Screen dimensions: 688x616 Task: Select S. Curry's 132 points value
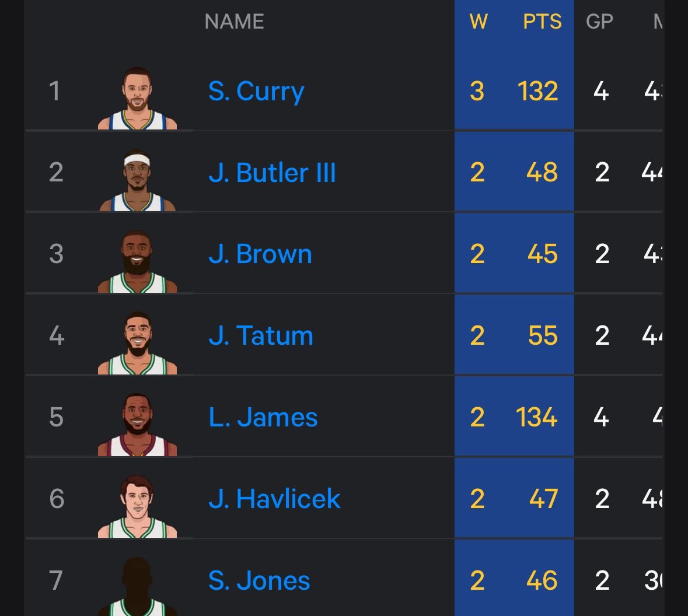[x=538, y=91]
